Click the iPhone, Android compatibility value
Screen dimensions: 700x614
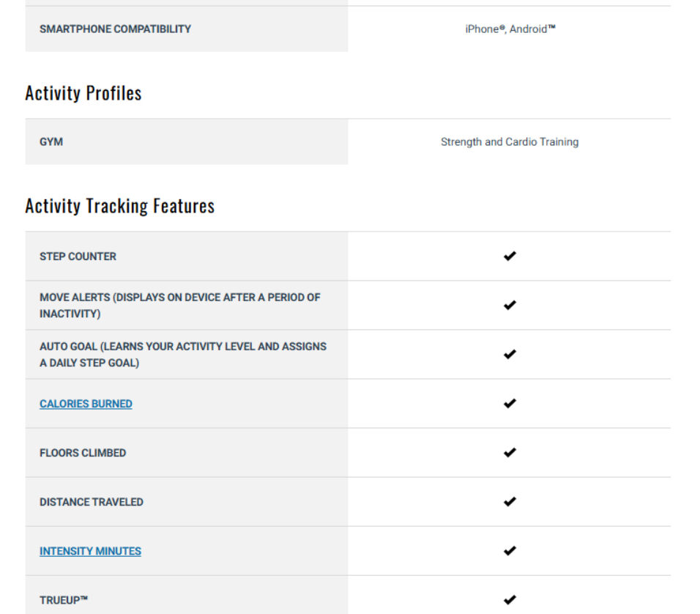coord(510,29)
